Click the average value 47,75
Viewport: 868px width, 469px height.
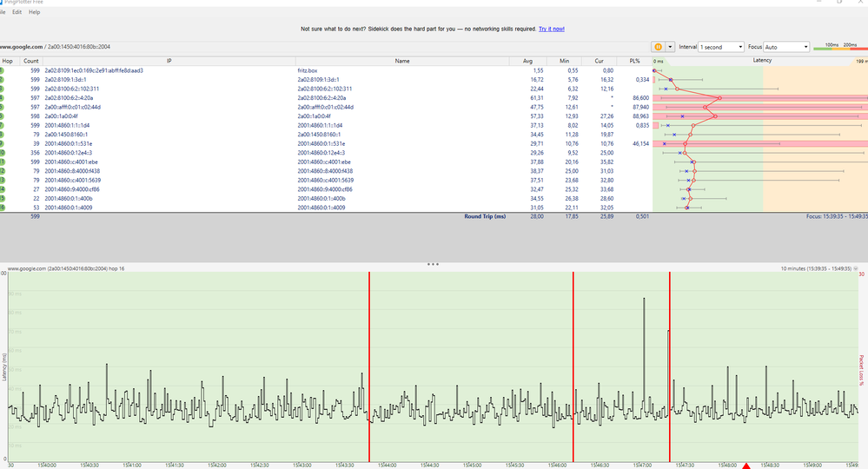537,108
